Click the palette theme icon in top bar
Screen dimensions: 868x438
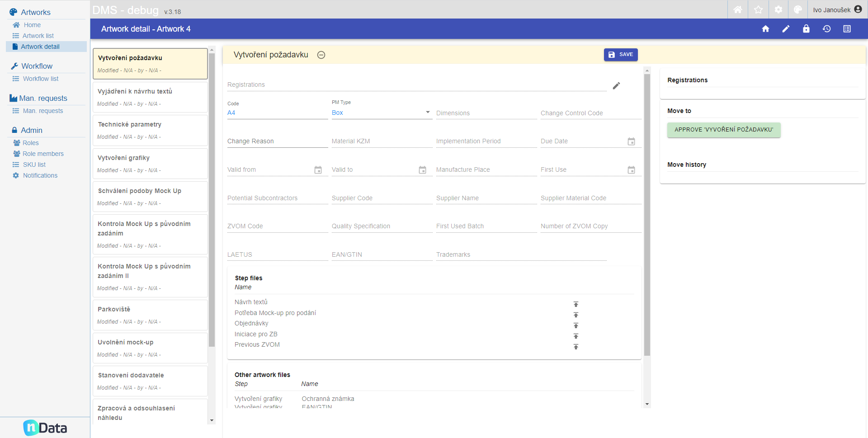coord(798,9)
